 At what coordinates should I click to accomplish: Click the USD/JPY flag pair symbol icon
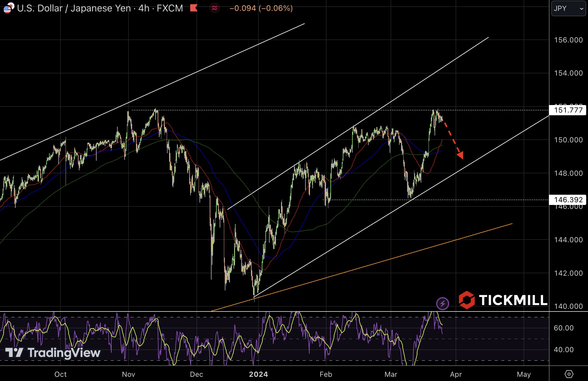click(8, 8)
